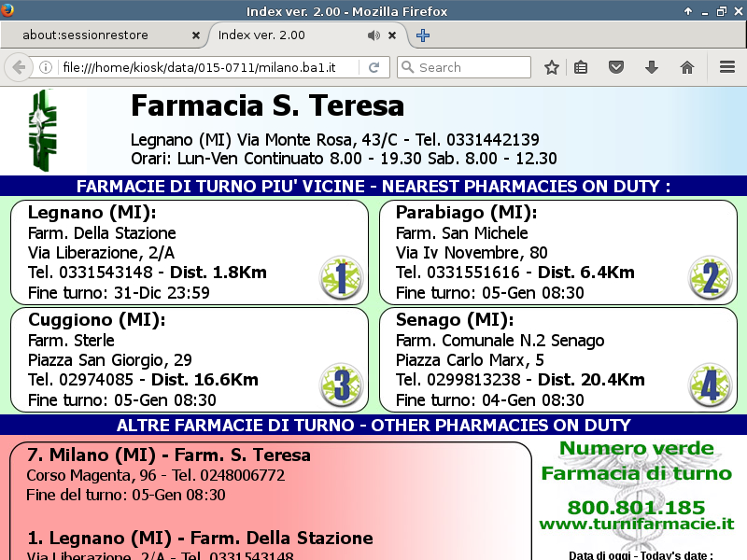
Task: Reload the current page
Action: click(x=373, y=67)
